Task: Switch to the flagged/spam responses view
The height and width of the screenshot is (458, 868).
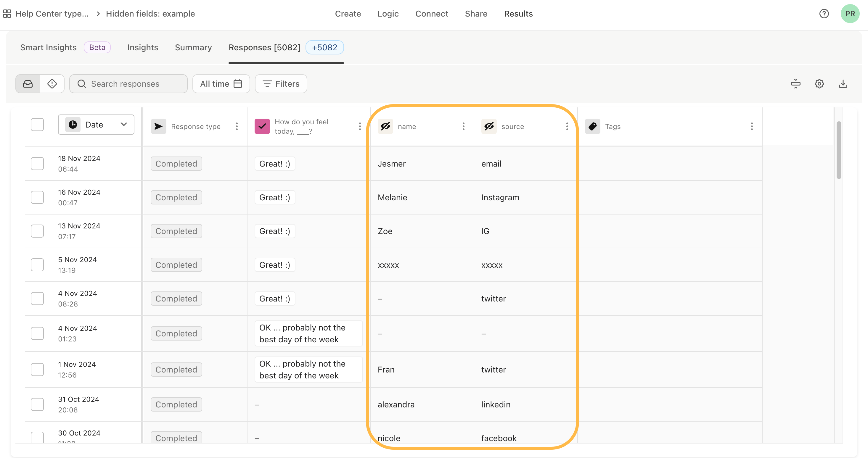Action: (x=52, y=83)
